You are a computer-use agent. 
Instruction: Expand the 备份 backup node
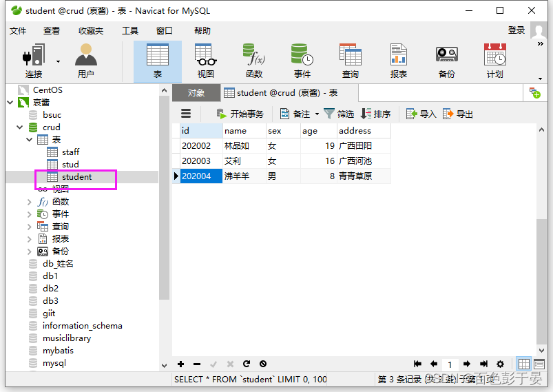[x=30, y=251]
